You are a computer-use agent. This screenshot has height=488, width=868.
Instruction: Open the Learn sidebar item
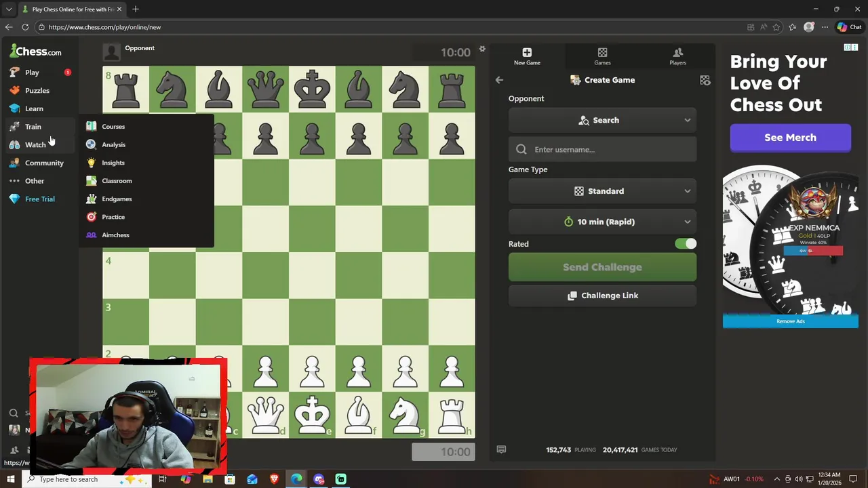pyautogui.click(x=34, y=108)
